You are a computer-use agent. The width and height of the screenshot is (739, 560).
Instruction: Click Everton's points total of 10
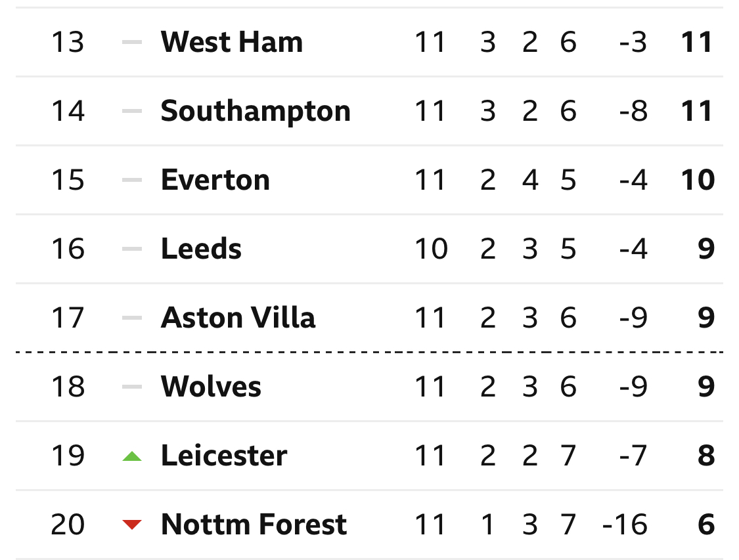[x=698, y=180]
